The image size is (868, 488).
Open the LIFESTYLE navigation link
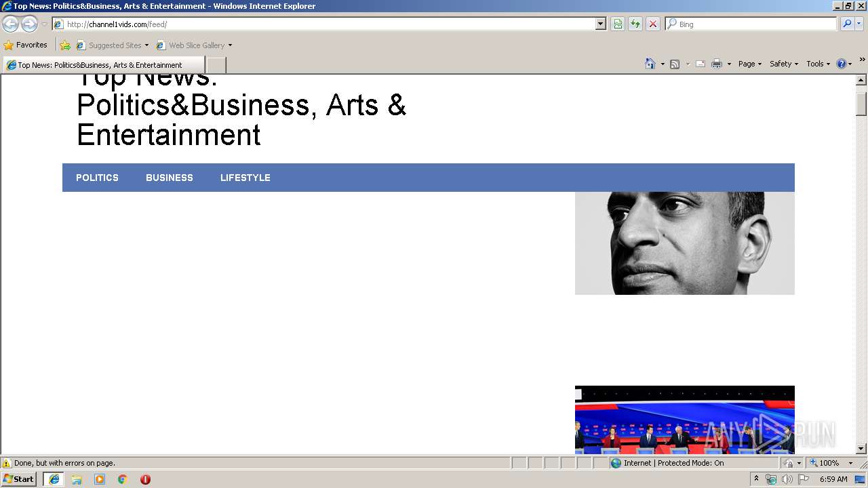click(x=245, y=178)
